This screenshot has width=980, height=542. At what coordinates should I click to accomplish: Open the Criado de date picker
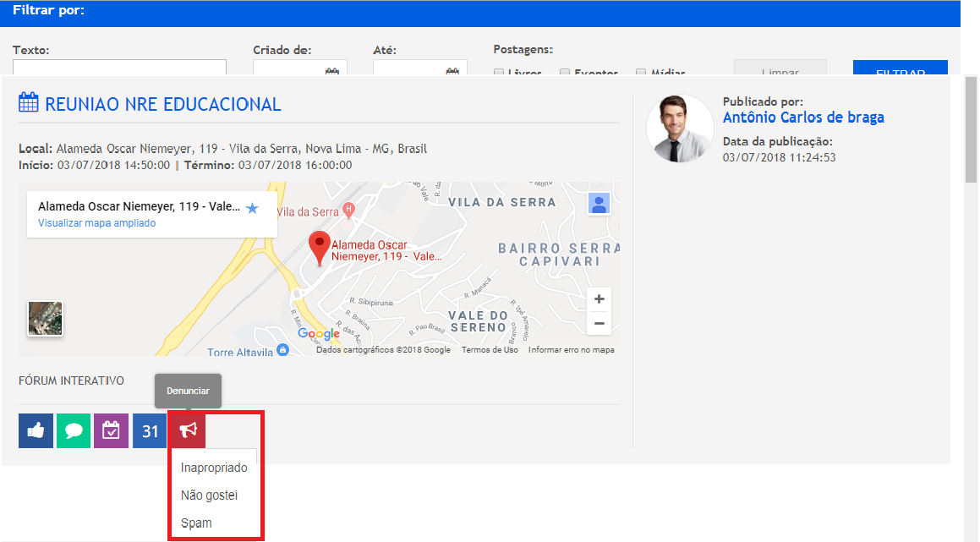click(x=331, y=73)
